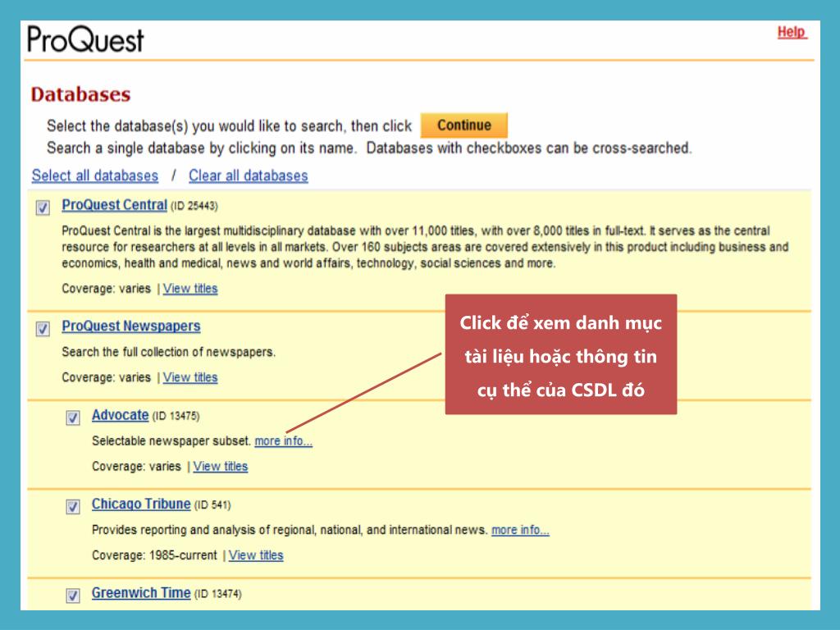840x630 pixels.
Task: Click the text '(ID 541)'
Action: point(212,505)
